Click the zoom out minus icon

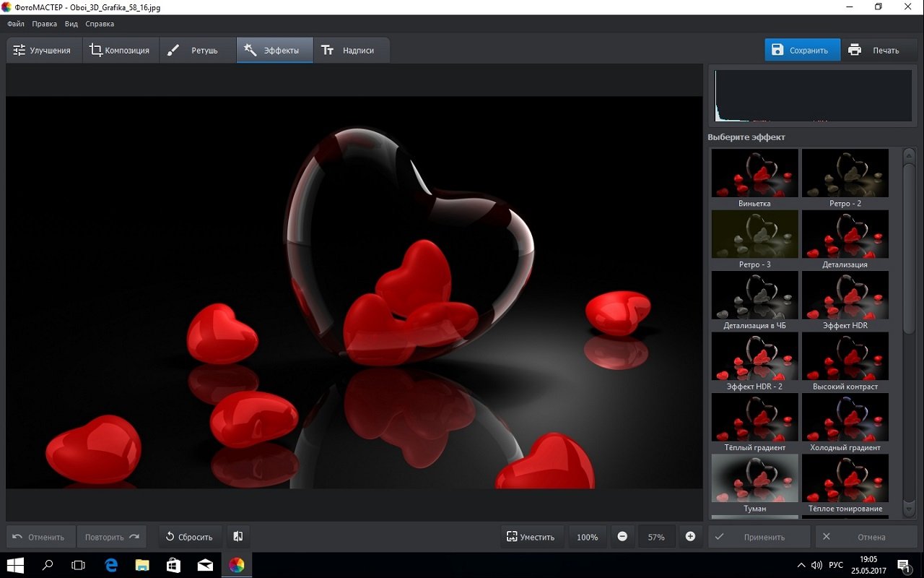coord(622,537)
